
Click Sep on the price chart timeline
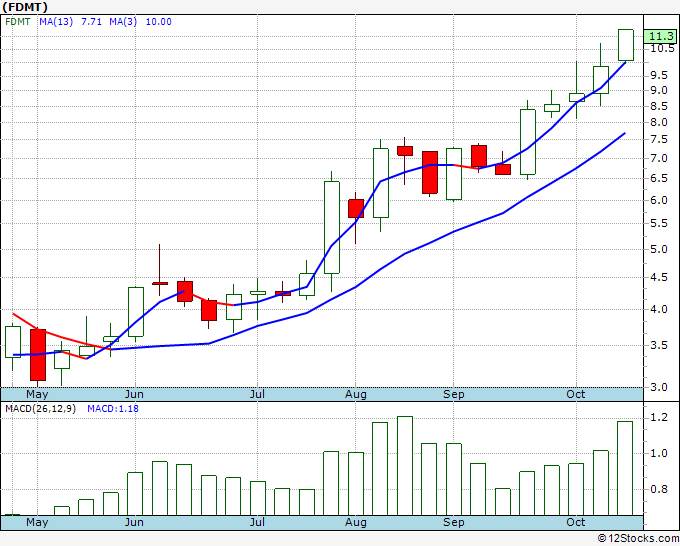[x=454, y=395]
